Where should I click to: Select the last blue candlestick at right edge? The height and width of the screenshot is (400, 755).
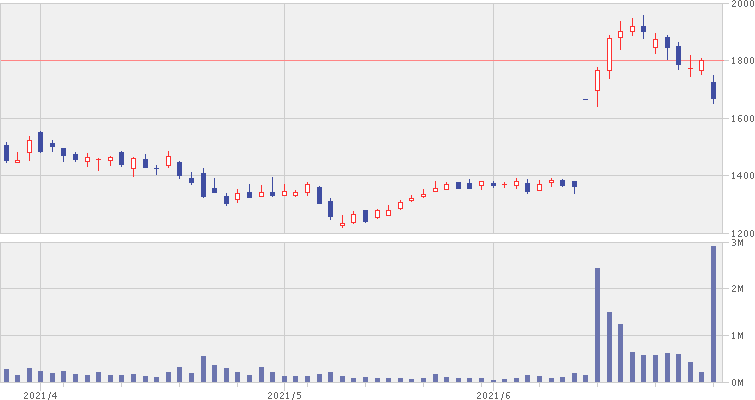(x=713, y=91)
